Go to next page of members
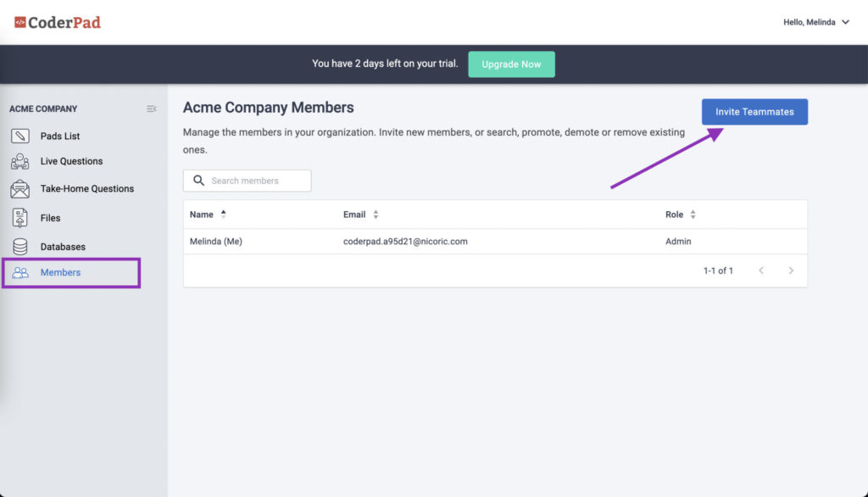 [791, 271]
